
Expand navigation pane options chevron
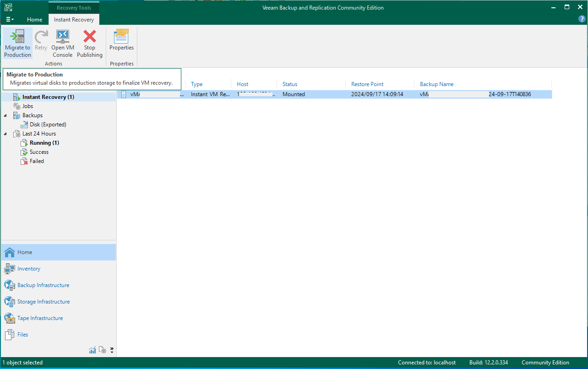pyautogui.click(x=112, y=350)
